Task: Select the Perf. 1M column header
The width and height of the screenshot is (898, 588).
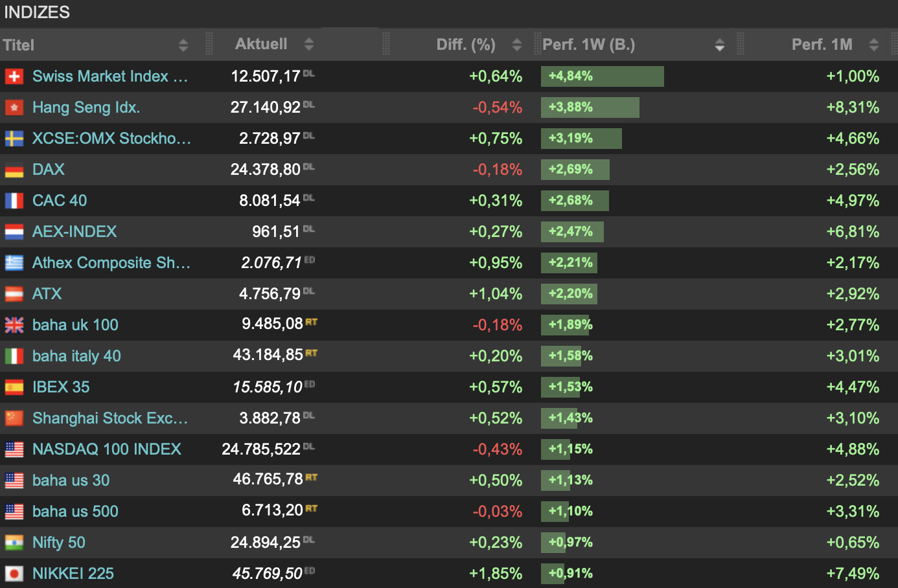Action: pyautogui.click(x=822, y=45)
